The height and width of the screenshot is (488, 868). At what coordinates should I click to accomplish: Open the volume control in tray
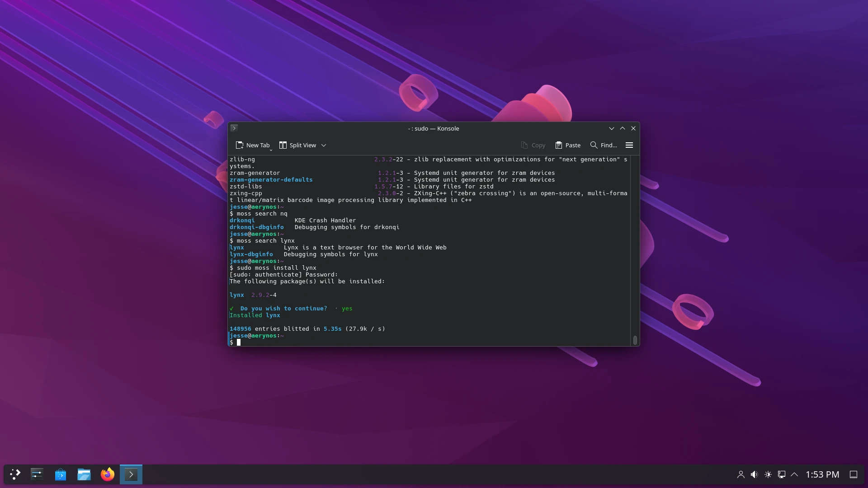pyautogui.click(x=754, y=474)
